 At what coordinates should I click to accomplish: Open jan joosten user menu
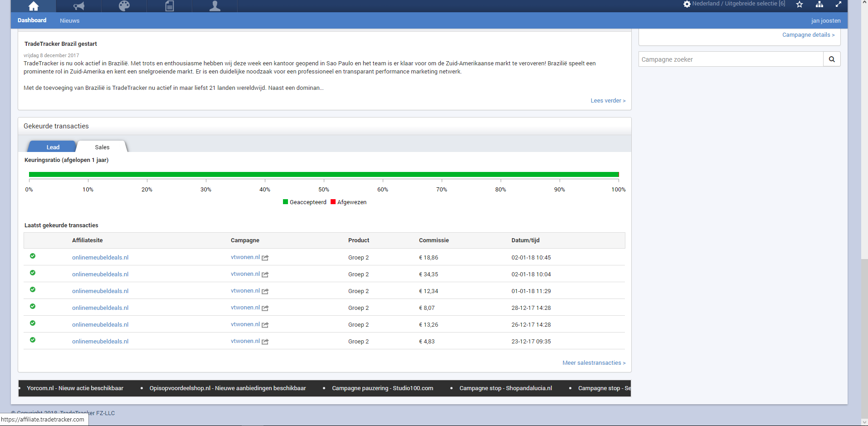pos(826,20)
